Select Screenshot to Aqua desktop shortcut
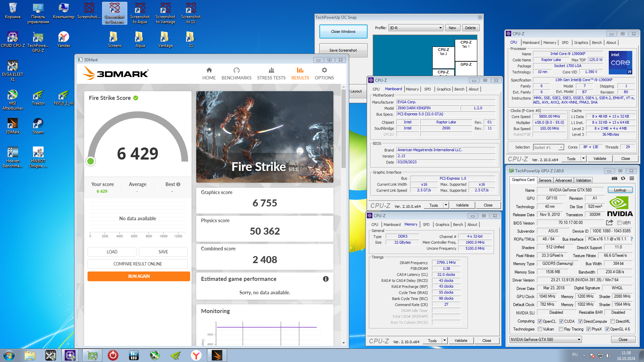 click(x=140, y=14)
